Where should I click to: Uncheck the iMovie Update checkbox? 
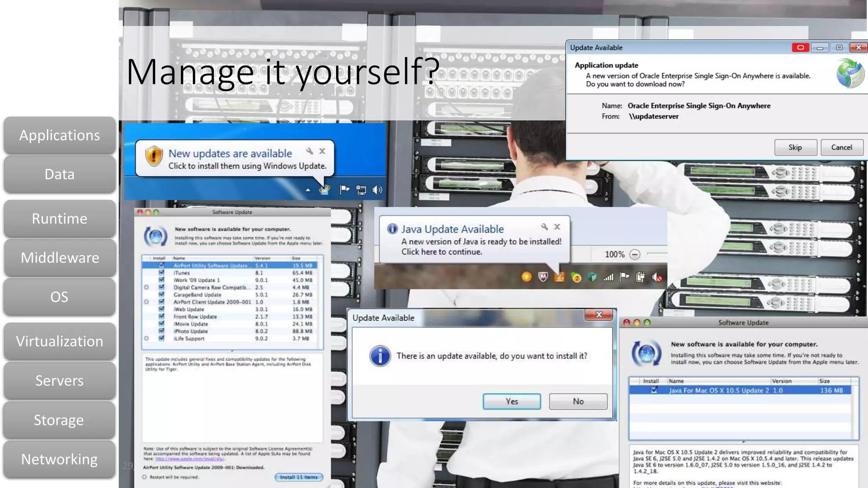[x=161, y=324]
